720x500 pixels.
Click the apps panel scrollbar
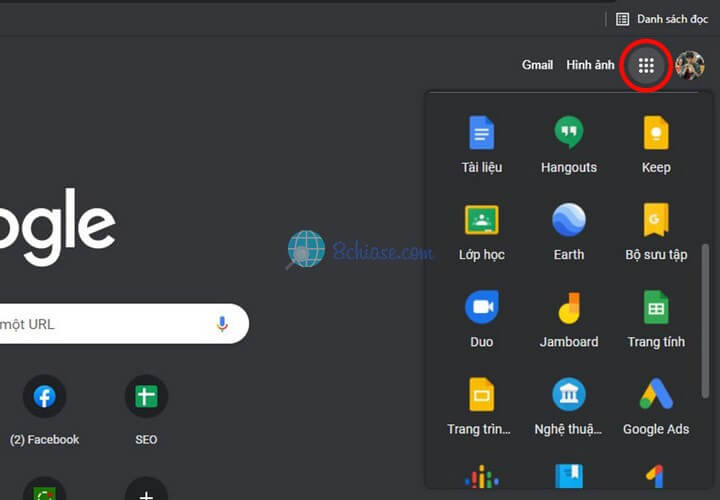(x=706, y=320)
